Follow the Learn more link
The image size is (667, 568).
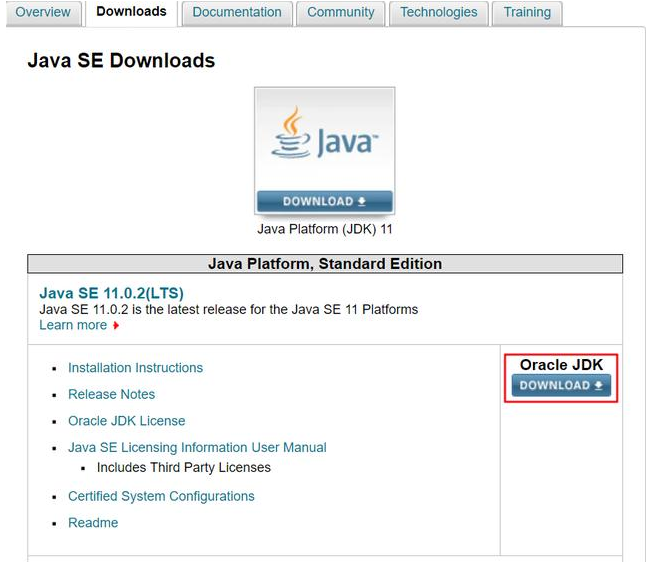[x=73, y=325]
